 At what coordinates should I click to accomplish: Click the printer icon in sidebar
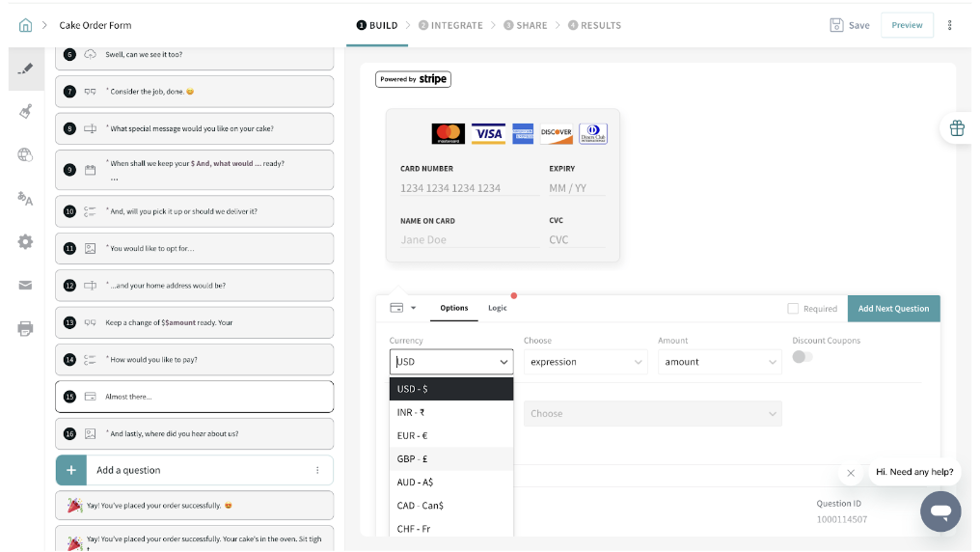[26, 329]
